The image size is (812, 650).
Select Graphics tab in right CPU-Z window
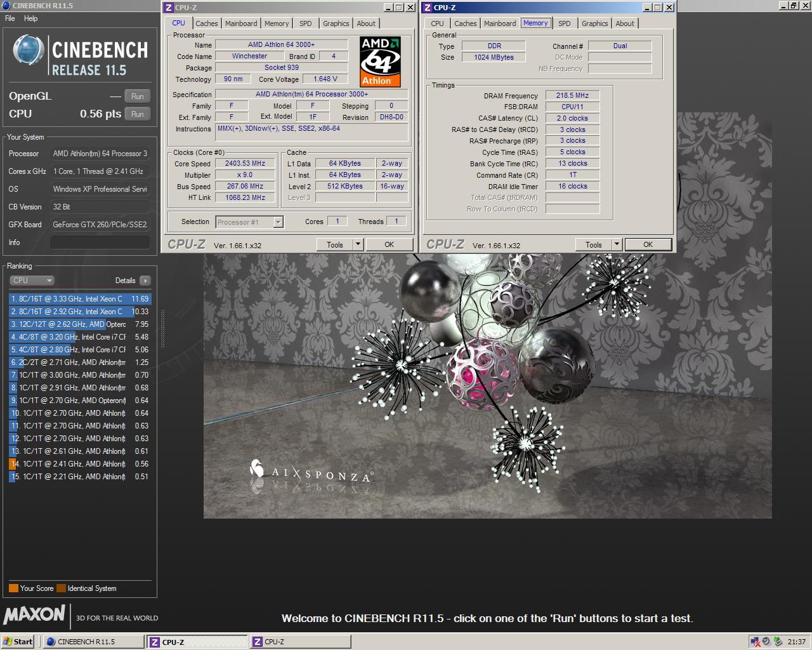tap(594, 23)
